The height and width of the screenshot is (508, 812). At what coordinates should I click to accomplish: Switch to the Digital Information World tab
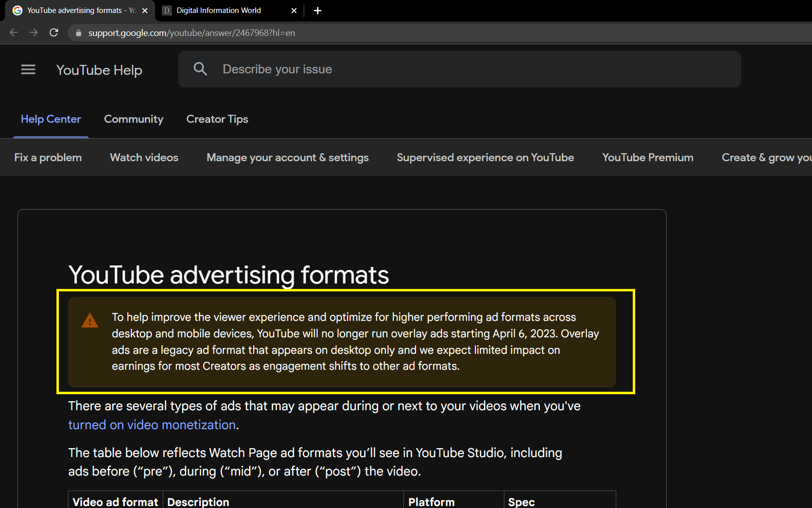point(230,10)
